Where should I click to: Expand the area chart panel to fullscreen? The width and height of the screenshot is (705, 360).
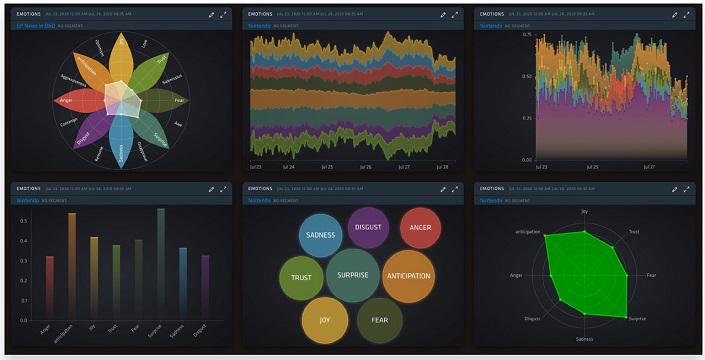click(686, 15)
